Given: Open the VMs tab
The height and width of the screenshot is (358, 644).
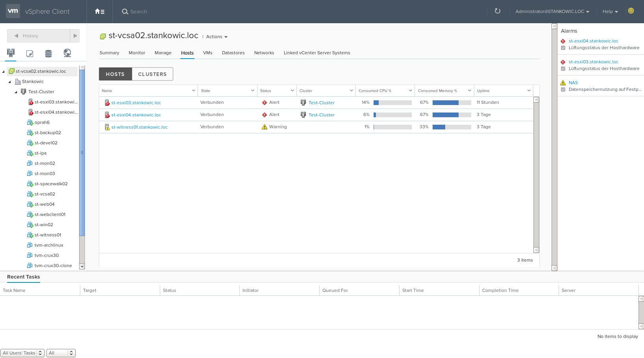Looking at the screenshot, I should click(x=208, y=53).
